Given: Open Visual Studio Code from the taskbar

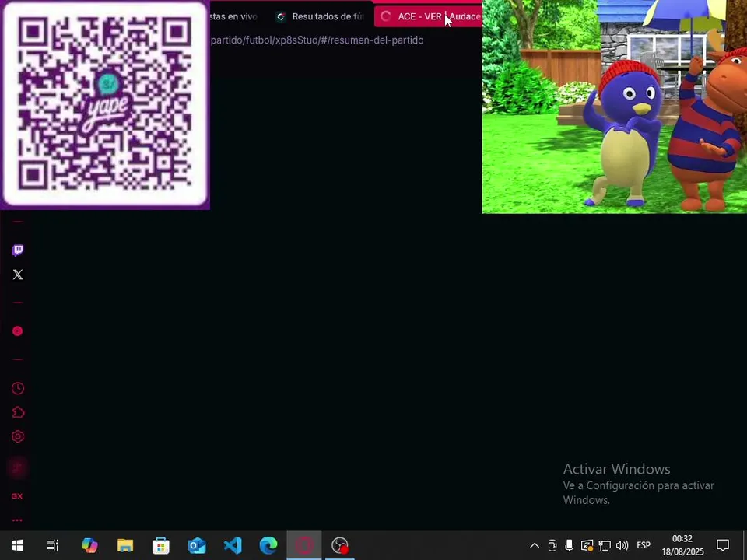Looking at the screenshot, I should pos(233,545).
